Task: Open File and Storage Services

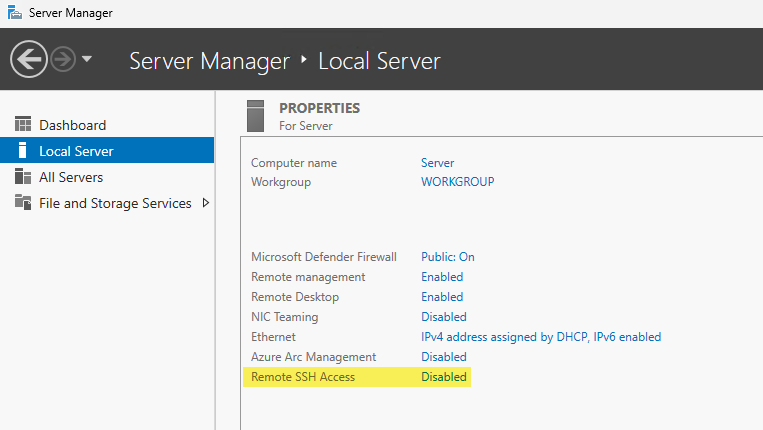Action: pos(115,203)
